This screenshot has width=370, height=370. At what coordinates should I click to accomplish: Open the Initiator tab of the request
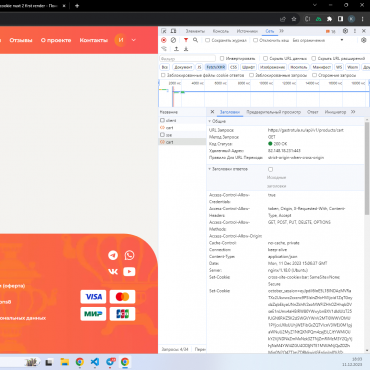(335, 112)
